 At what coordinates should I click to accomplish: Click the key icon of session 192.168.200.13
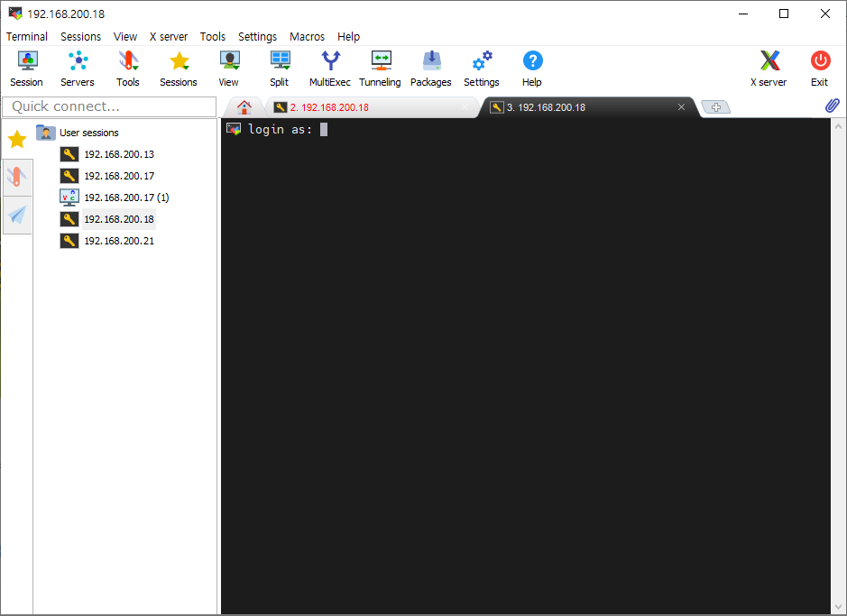(x=69, y=154)
